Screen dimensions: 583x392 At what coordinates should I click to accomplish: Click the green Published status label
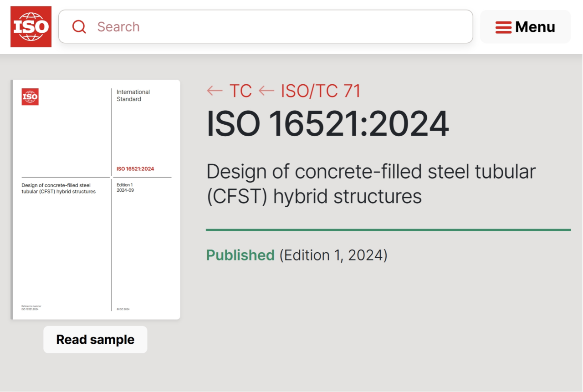click(240, 255)
